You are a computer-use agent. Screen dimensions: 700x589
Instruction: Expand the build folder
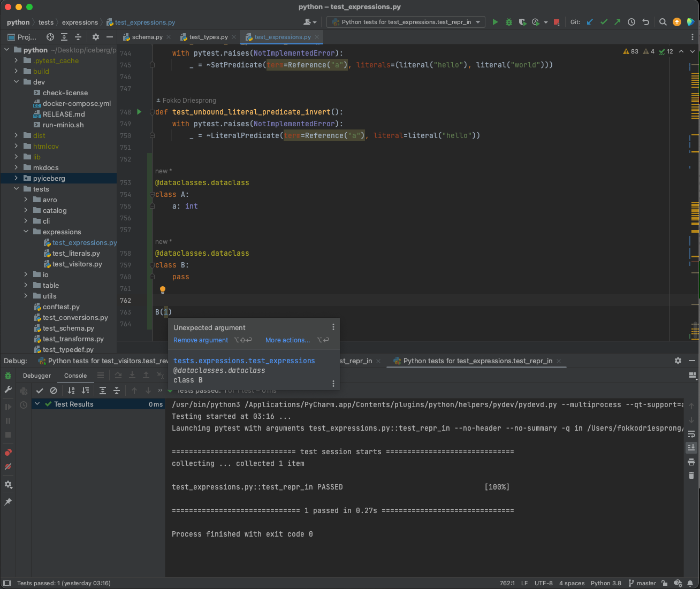click(16, 71)
